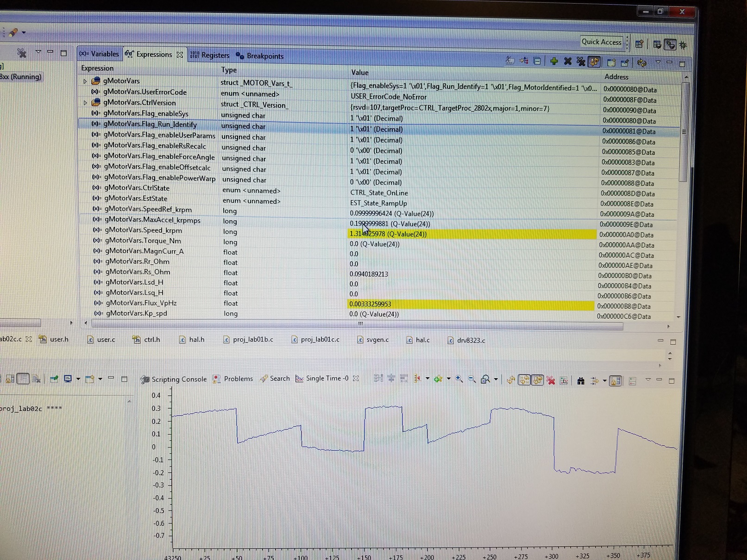The image size is (747, 560).
Task: Switch to the Variables tab
Action: click(99, 54)
